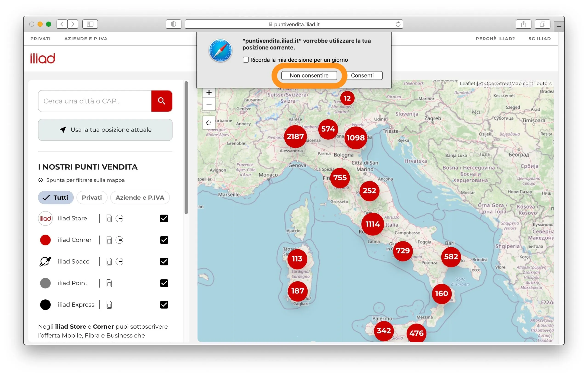The image size is (588, 376).
Task: Click the iliad Space planet icon
Action: (x=45, y=261)
